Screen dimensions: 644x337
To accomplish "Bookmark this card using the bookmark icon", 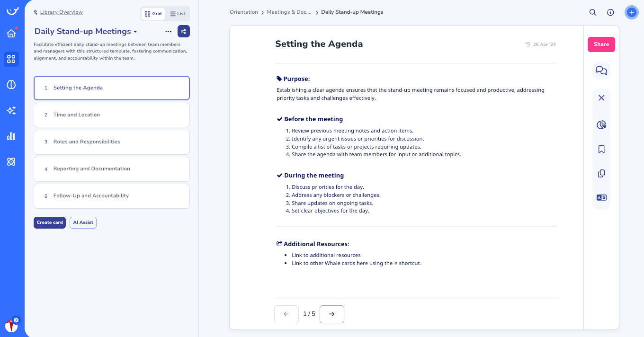I will click(601, 149).
